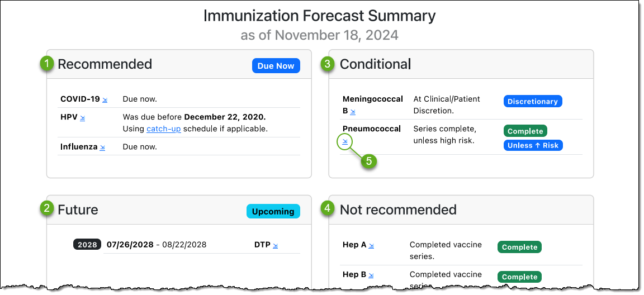Click the arrow icon next to COVID-19
644x295 pixels.
click(105, 100)
